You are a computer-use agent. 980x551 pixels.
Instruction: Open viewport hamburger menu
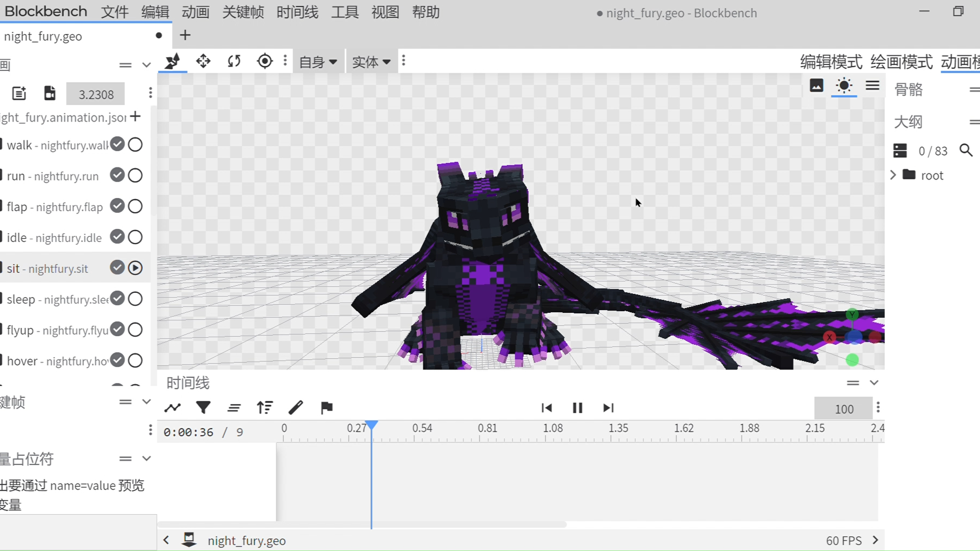point(872,85)
